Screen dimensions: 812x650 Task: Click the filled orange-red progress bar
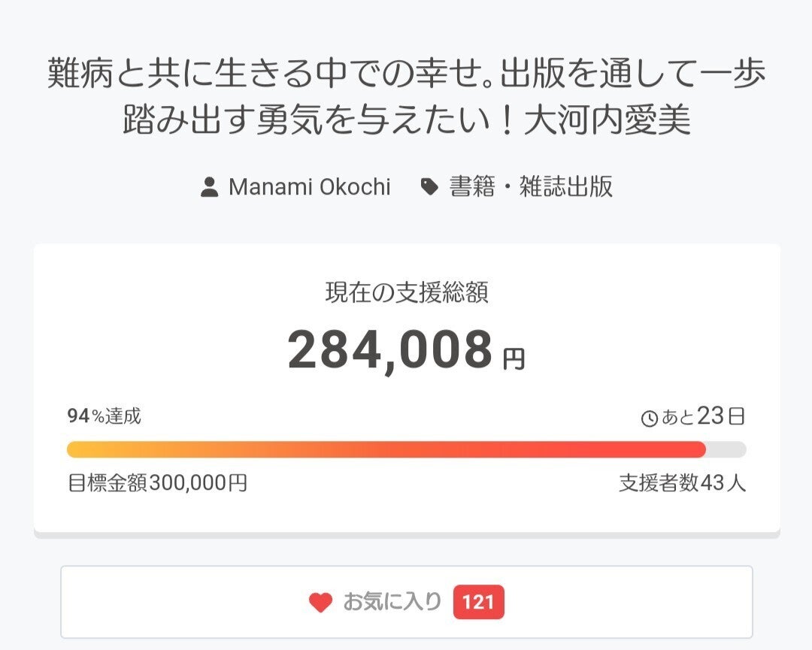click(386, 449)
